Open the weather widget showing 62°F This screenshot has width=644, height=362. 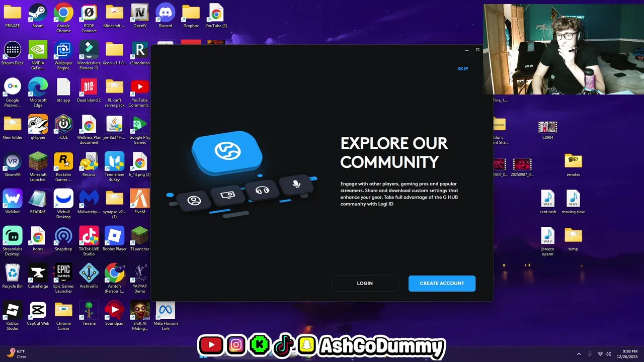[x=16, y=353]
